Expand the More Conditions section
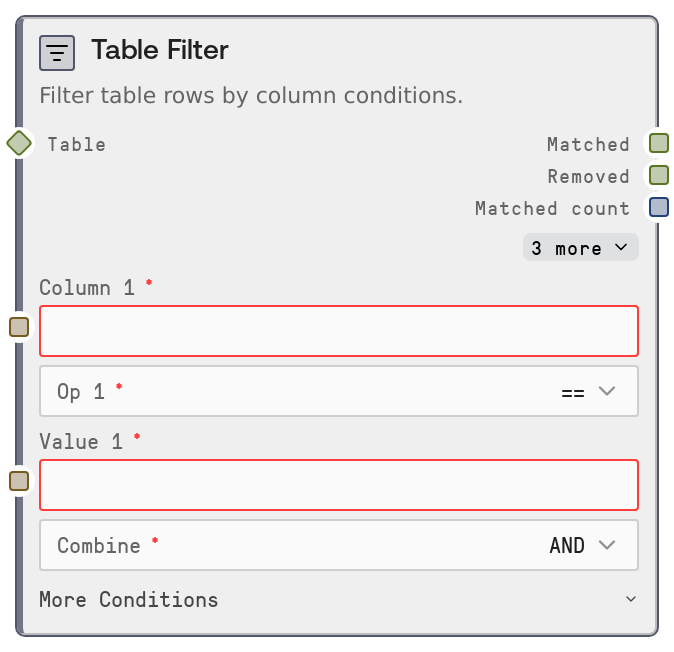 pos(338,600)
